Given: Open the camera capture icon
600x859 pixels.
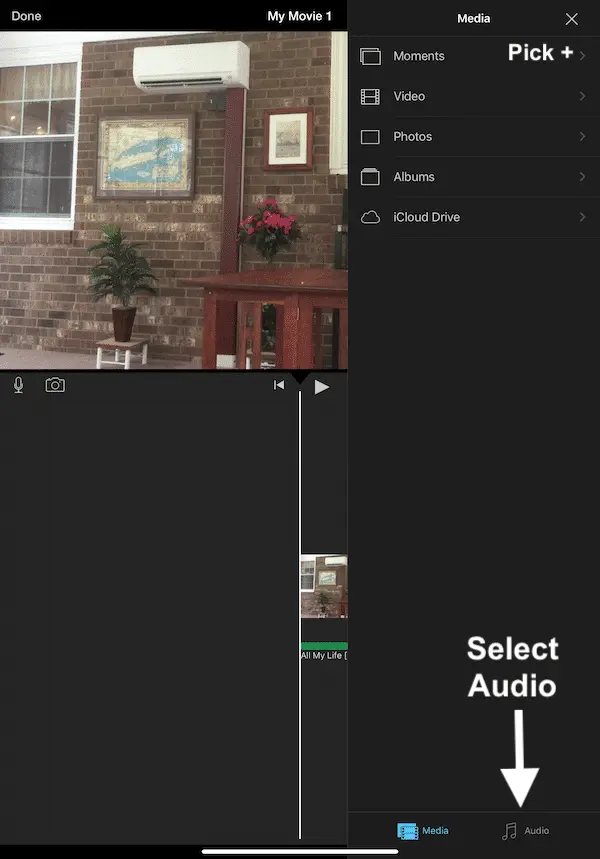Looking at the screenshot, I should [55, 385].
